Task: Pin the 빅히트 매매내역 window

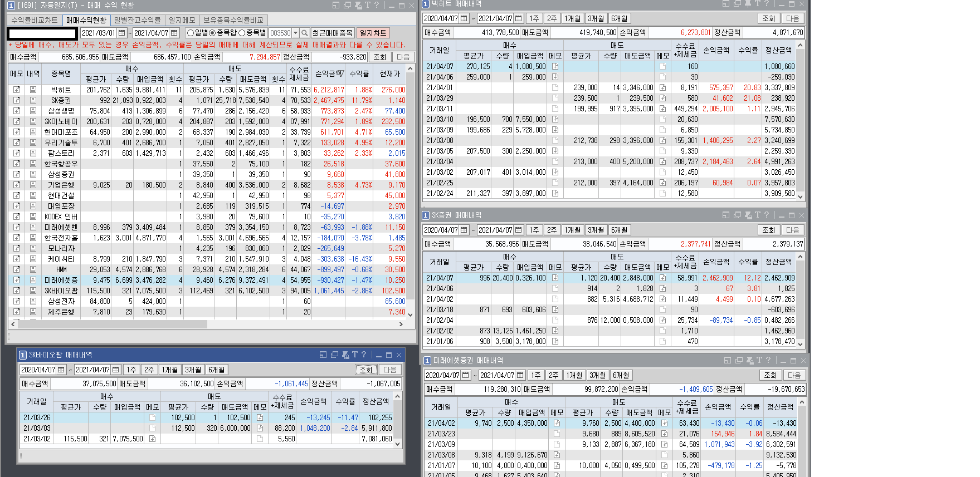Action: tap(748, 3)
